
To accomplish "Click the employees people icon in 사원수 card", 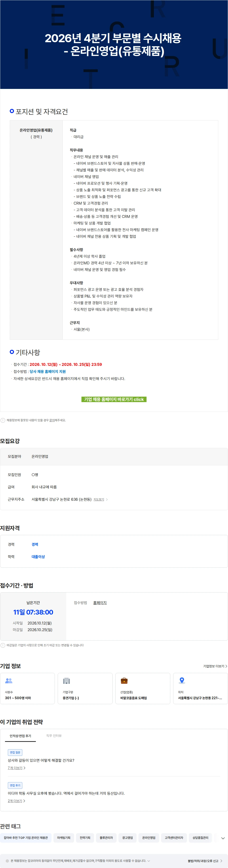I will pos(9,681).
